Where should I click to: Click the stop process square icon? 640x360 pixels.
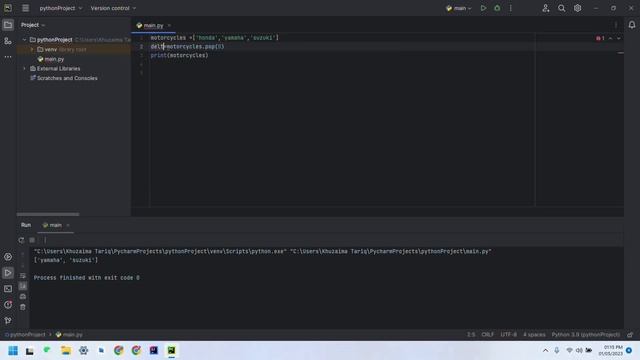[32, 240]
